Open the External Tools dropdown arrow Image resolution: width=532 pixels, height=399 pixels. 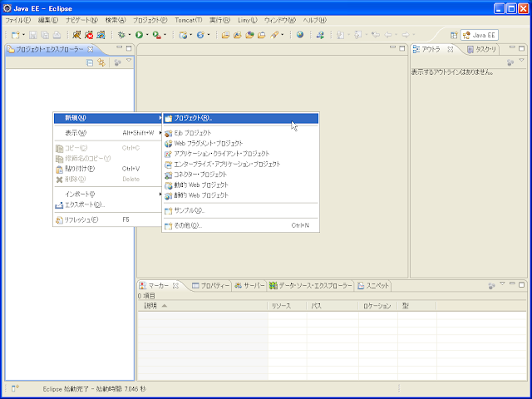coord(165,35)
